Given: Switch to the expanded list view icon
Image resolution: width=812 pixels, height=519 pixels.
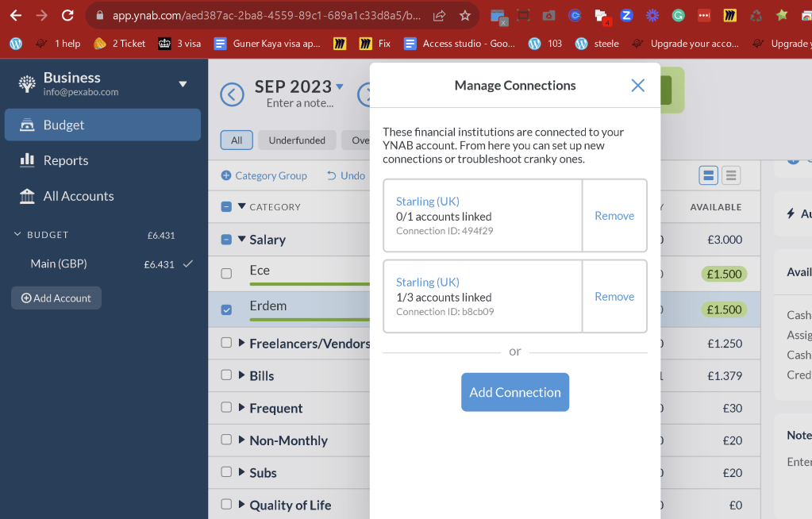Looking at the screenshot, I should pos(708,175).
